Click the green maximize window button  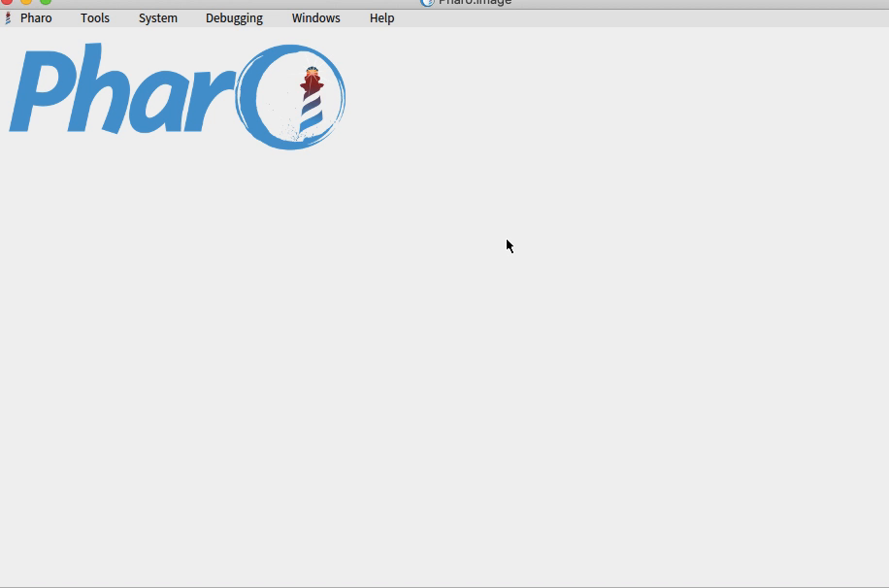(x=46, y=2)
